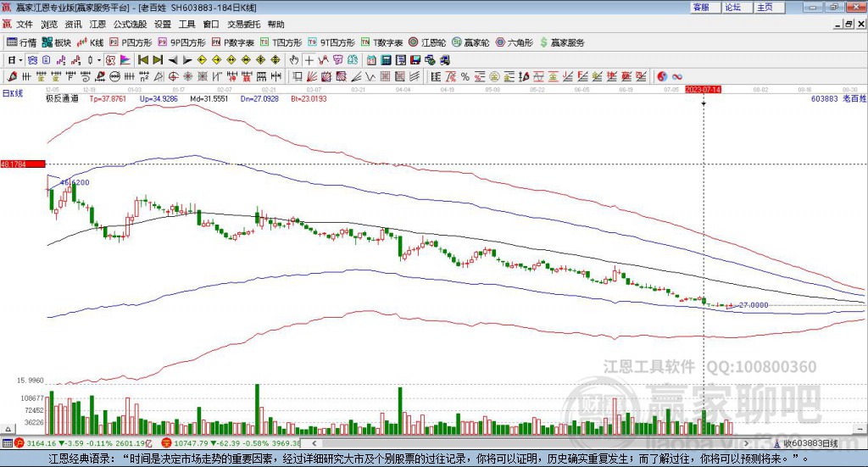Open the 板块 sector view
Image resolution: width=868 pixels, height=467 pixels.
pyautogui.click(x=57, y=42)
